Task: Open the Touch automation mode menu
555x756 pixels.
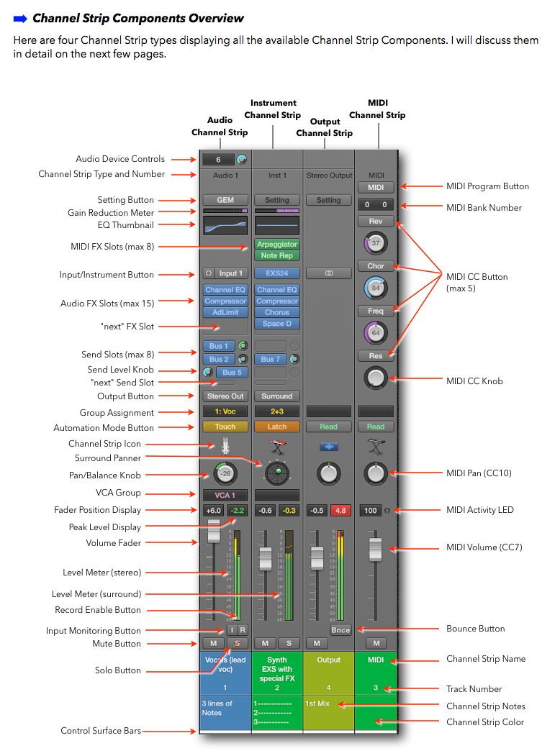Action: click(225, 427)
